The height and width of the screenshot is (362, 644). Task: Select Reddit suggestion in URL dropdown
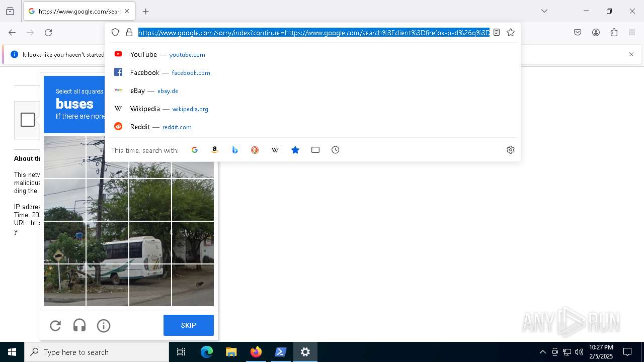(x=313, y=127)
